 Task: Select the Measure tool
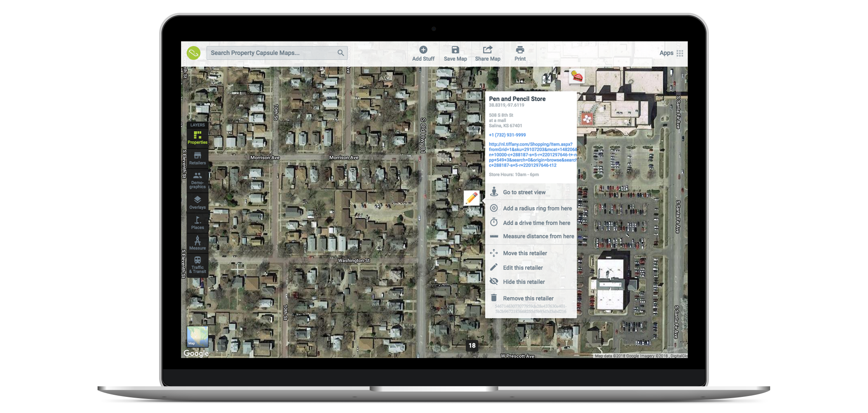point(198,243)
